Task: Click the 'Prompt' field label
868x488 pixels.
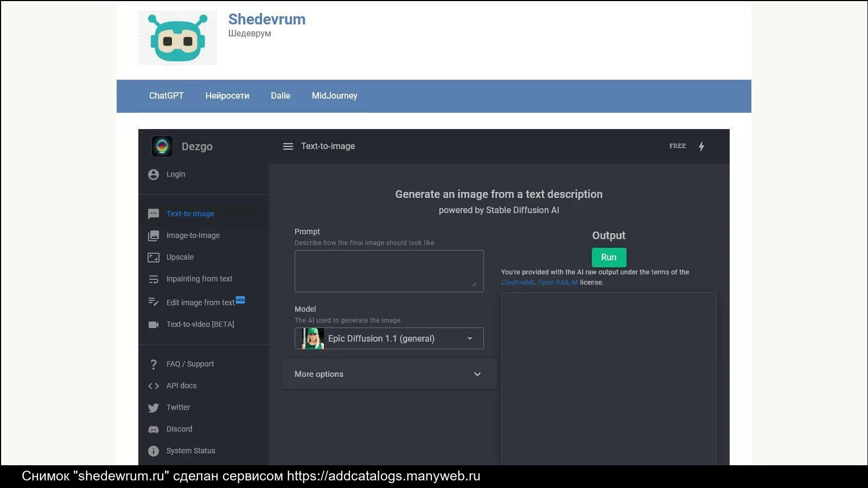Action: click(307, 232)
